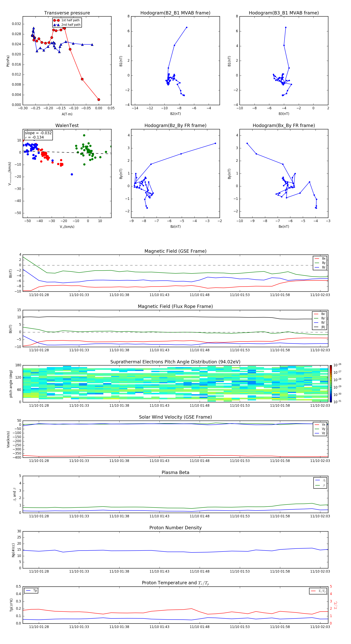
Task: Select the '1st half path' legend entry
Action: pyautogui.click(x=67, y=20)
